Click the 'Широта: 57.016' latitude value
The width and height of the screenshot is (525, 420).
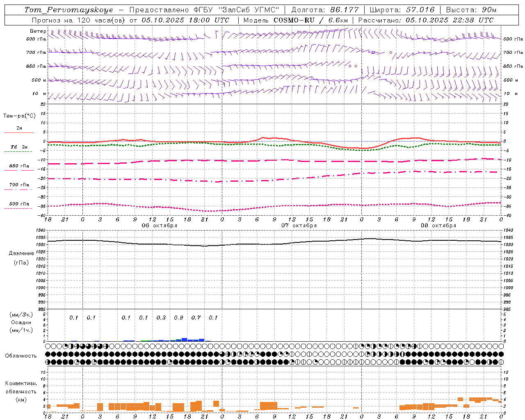(402, 10)
